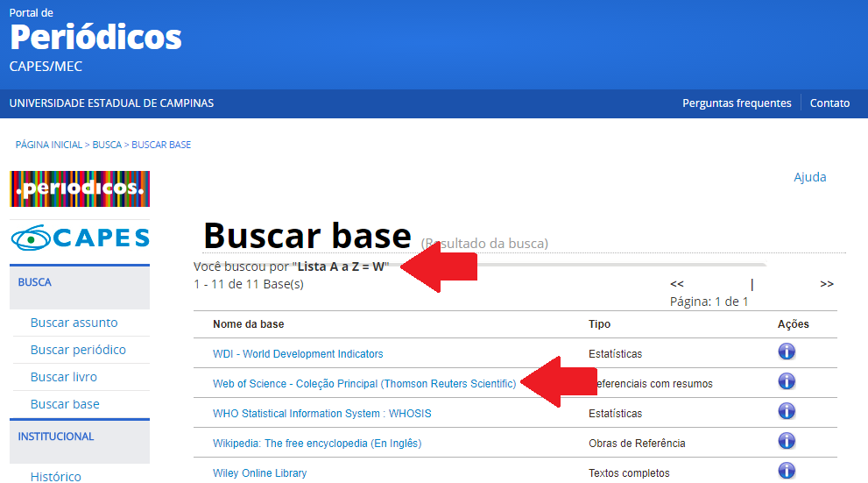Open Web of Science - Coleção Principal link

[x=364, y=383]
